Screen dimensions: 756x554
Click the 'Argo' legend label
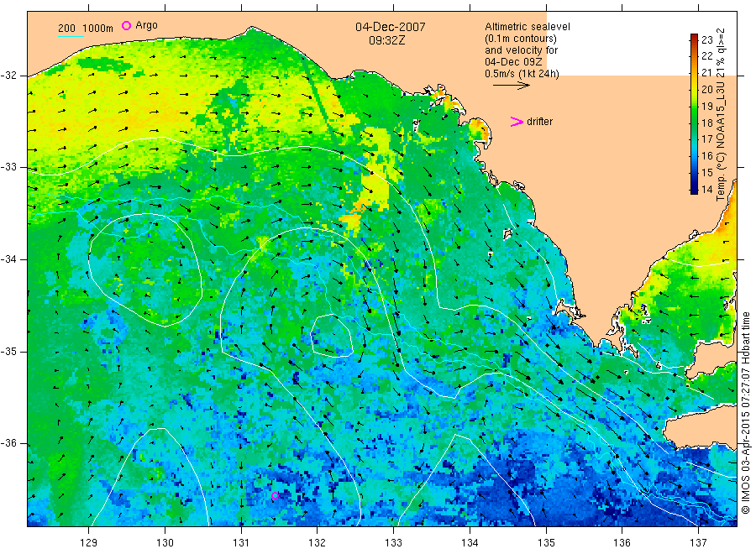(x=146, y=25)
